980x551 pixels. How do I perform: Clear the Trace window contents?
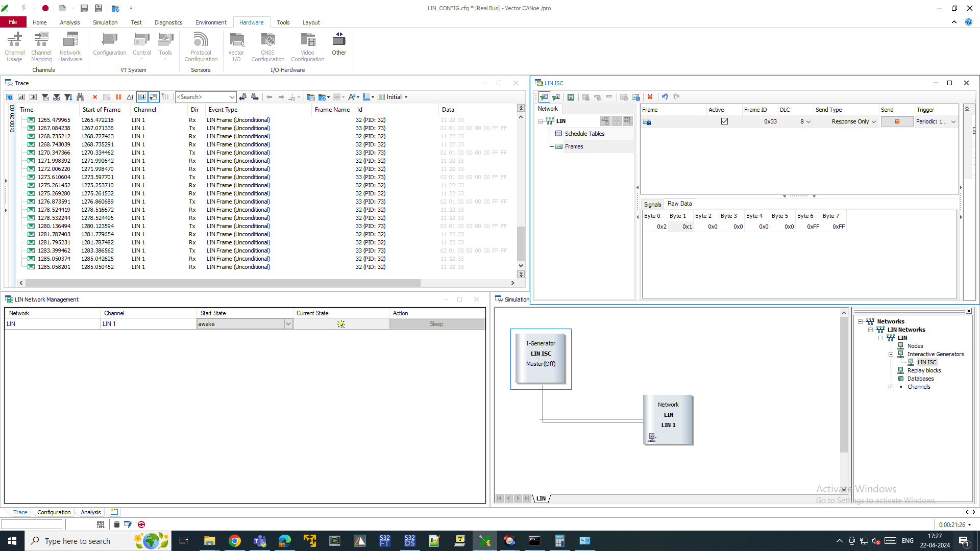(x=94, y=97)
